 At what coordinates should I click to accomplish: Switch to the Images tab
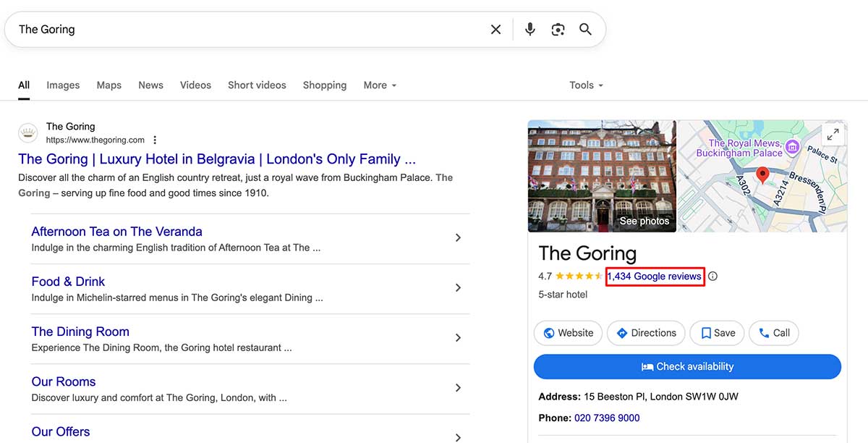tap(63, 85)
